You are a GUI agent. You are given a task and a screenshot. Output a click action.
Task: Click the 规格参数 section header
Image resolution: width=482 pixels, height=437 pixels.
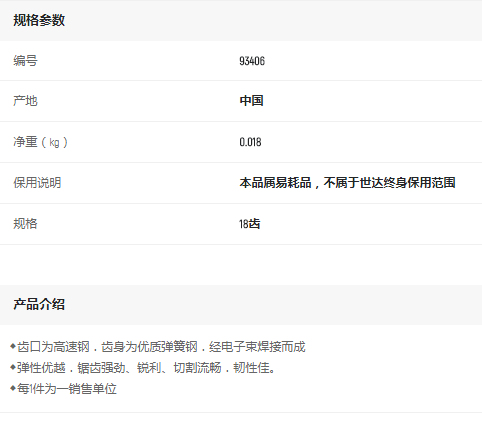(39, 20)
